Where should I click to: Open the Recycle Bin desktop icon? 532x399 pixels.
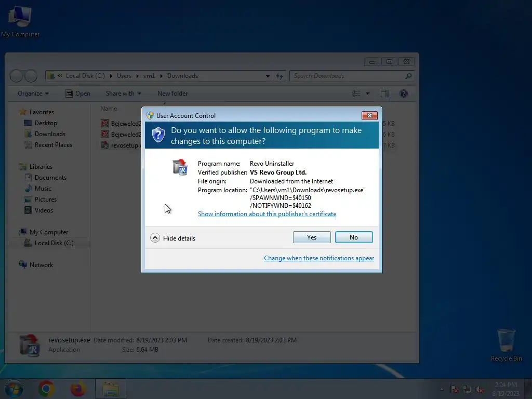[506, 345]
